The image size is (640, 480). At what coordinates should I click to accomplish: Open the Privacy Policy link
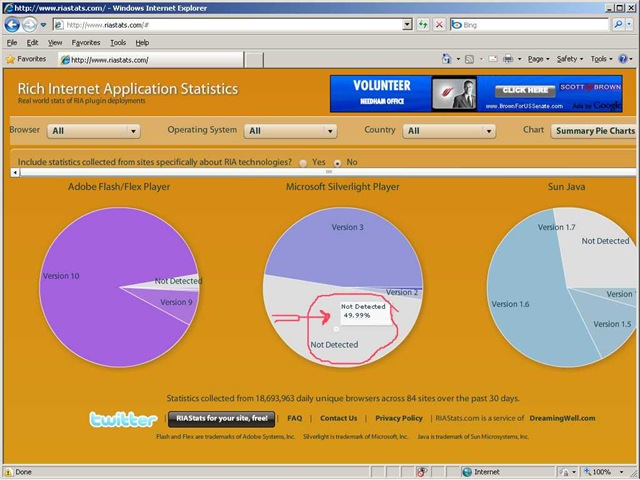(398, 418)
